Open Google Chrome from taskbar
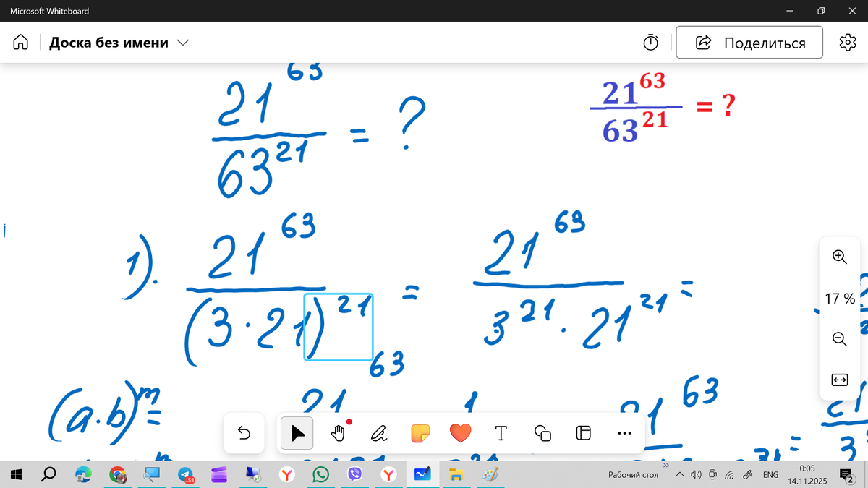 tap(118, 474)
